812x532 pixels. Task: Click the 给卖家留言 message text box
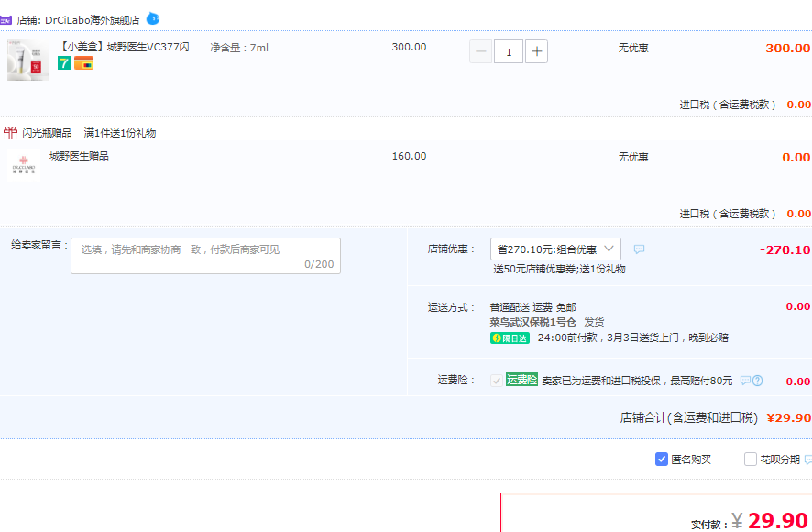[205, 256]
